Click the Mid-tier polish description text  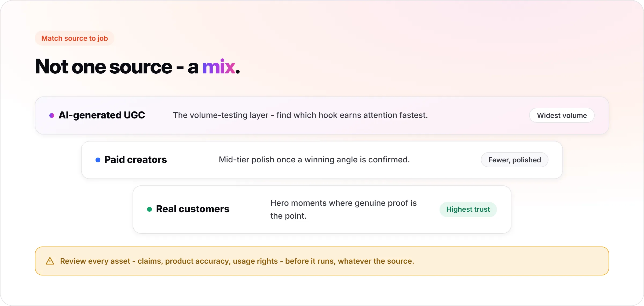coord(314,160)
